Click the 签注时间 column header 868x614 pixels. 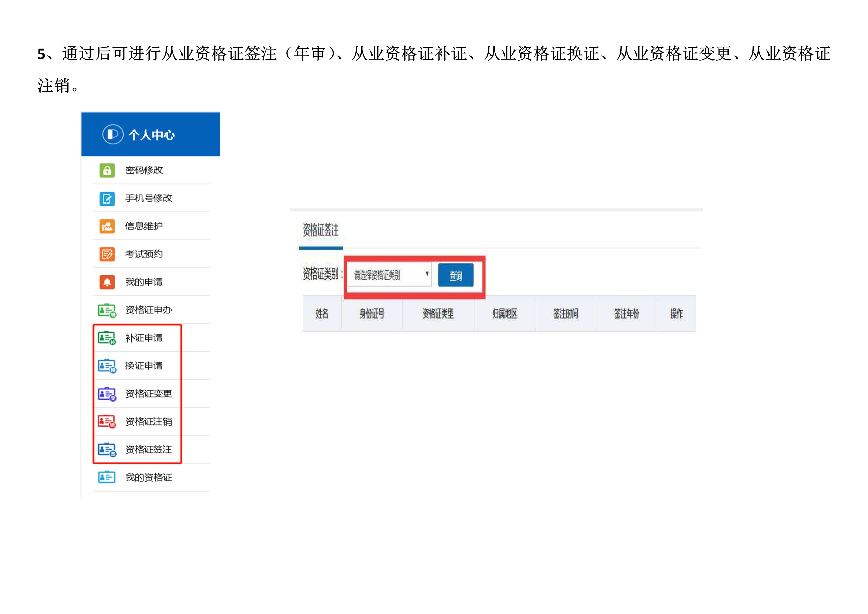click(x=565, y=314)
